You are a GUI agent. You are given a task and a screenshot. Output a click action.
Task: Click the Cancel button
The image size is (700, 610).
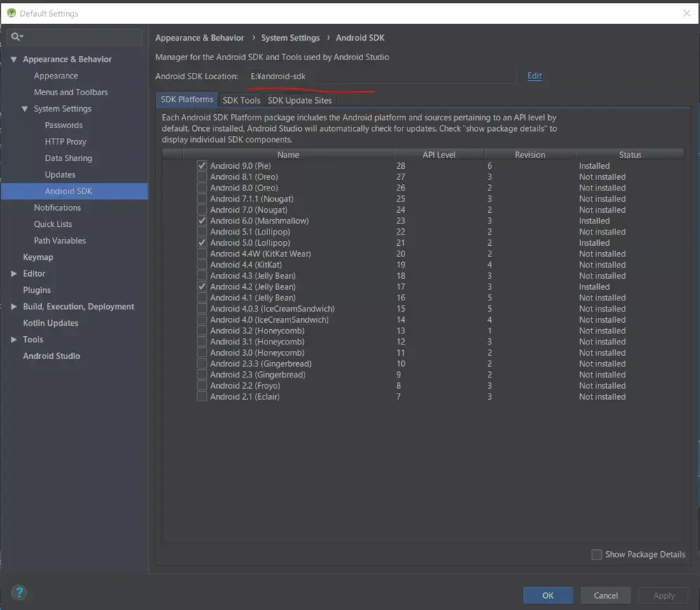coord(605,595)
